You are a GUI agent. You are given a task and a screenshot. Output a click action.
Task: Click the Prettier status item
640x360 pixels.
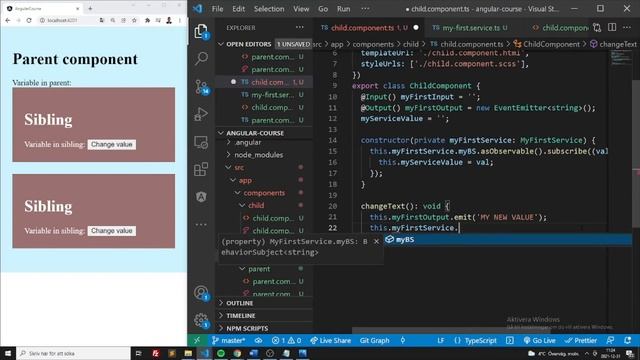(581, 340)
